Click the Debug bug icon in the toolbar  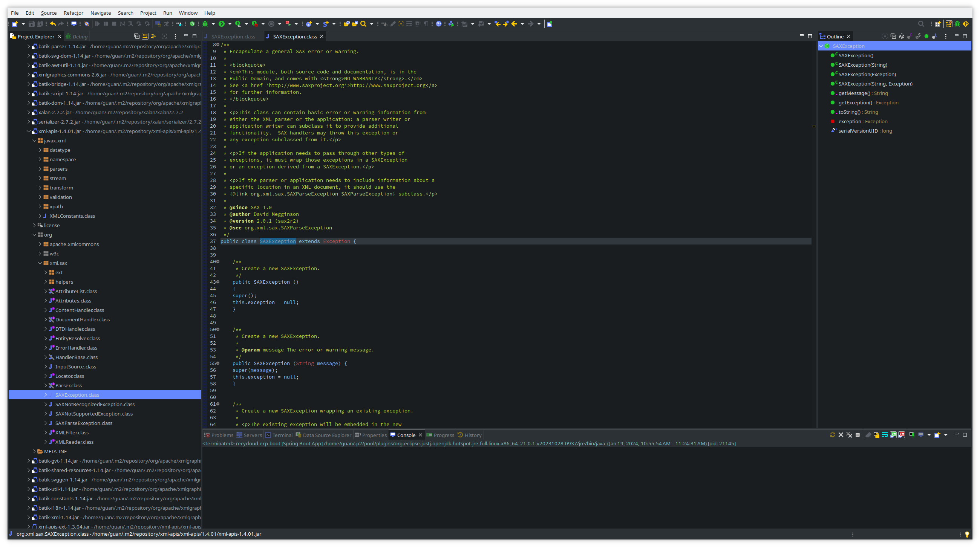(x=206, y=24)
